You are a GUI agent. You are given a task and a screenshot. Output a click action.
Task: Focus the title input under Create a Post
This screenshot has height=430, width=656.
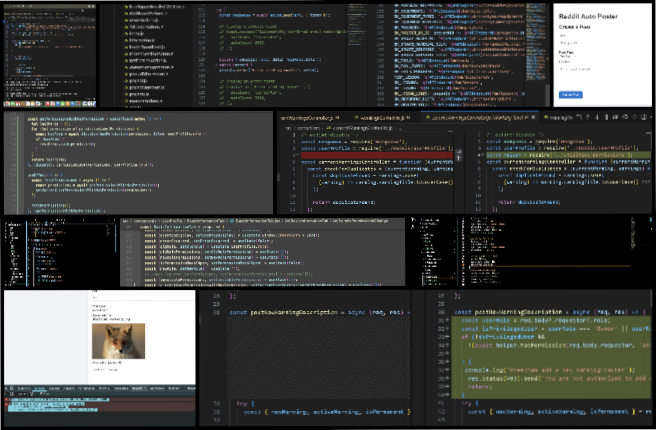602,43
